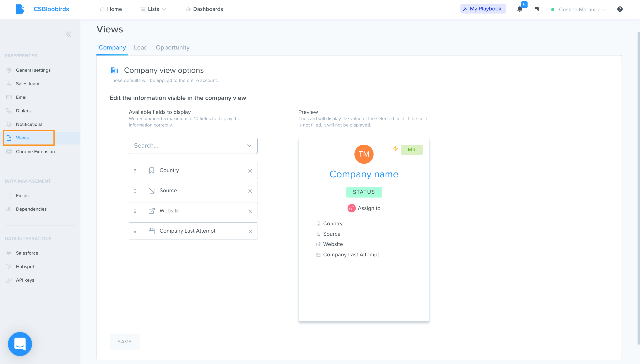Viewport: 640px width, 364px height.
Task: Click the bookmark icon in Country row
Action: click(151, 170)
